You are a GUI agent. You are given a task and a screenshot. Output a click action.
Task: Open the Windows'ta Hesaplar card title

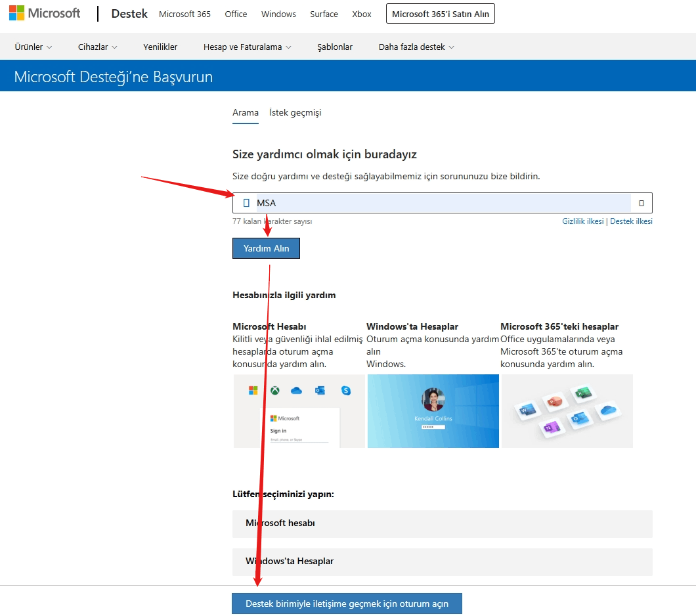(x=412, y=326)
